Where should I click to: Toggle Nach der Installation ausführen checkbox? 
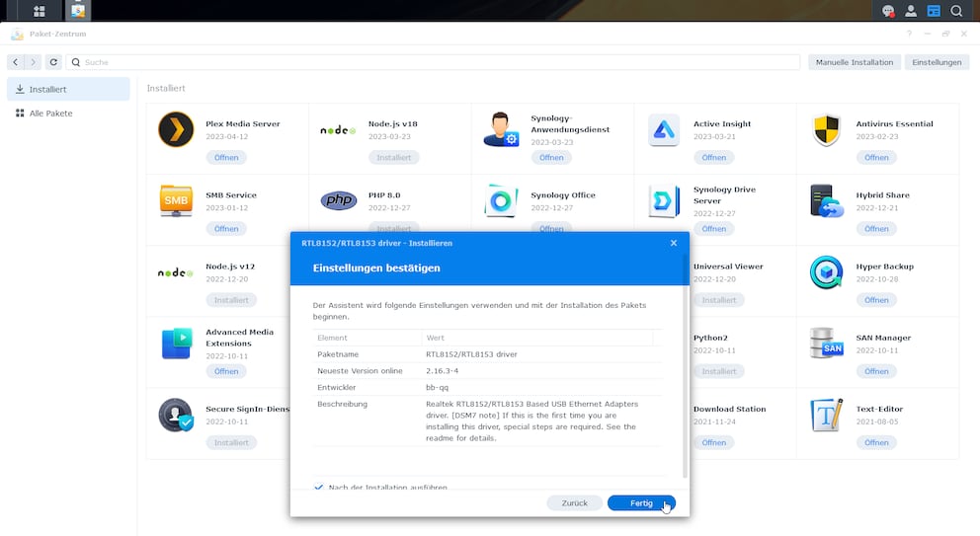point(319,487)
